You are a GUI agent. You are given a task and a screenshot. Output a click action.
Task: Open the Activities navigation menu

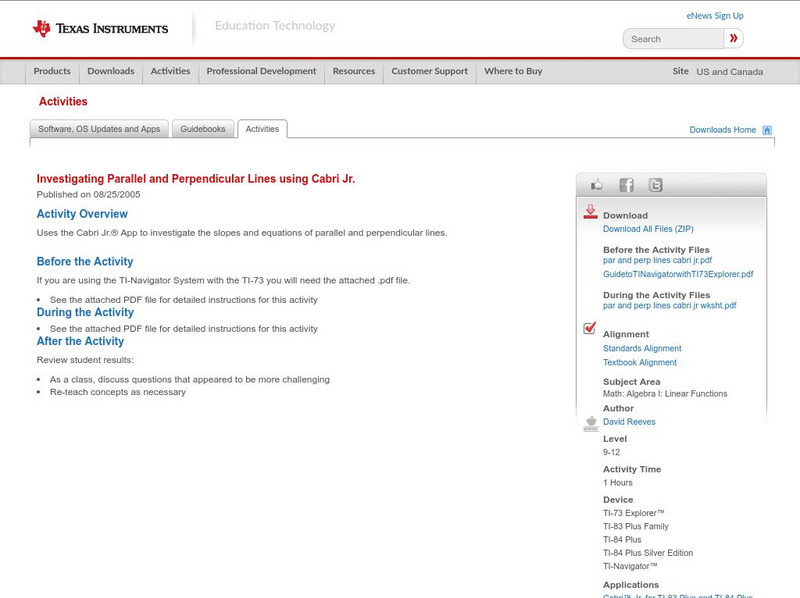170,71
